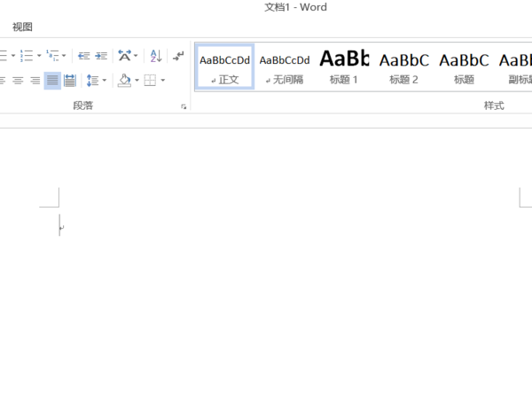This screenshot has width=532, height=399.
Task: Expand the borders dropdown arrow
Action: (x=163, y=81)
